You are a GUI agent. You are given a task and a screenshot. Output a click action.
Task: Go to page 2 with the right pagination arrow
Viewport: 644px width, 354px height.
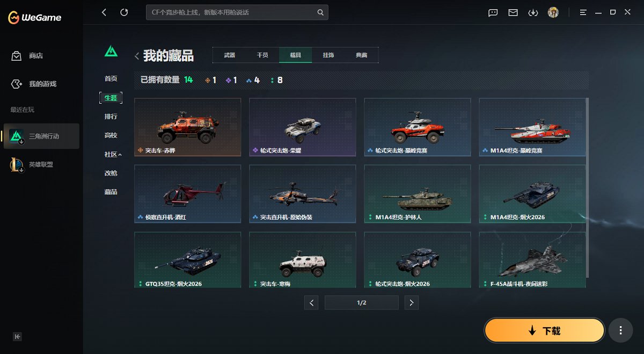[412, 302]
